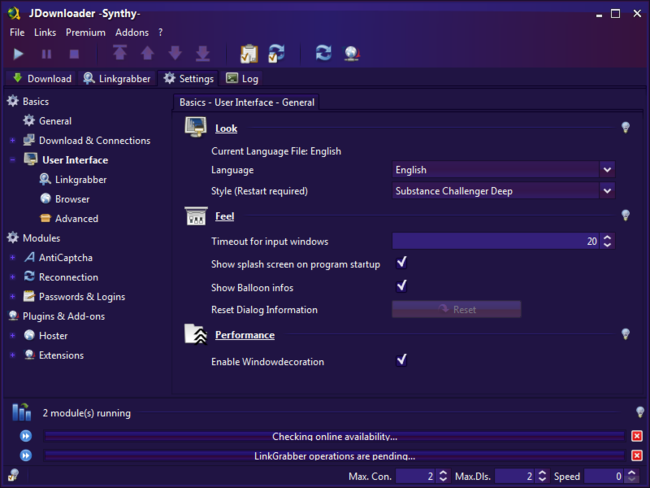Toggle clipboard monitoring icon
Screen dimensions: 650x488
point(249,53)
